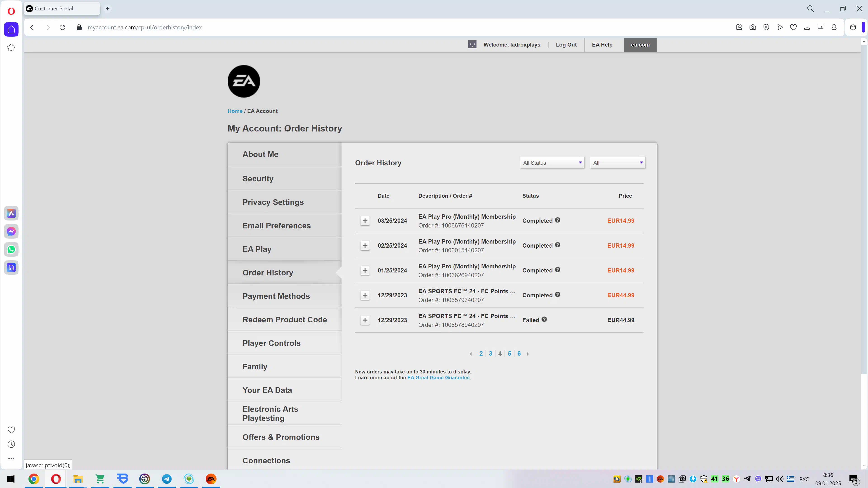Image resolution: width=868 pixels, height=488 pixels.
Task: Open the All Status filter dropdown
Action: pyautogui.click(x=552, y=163)
